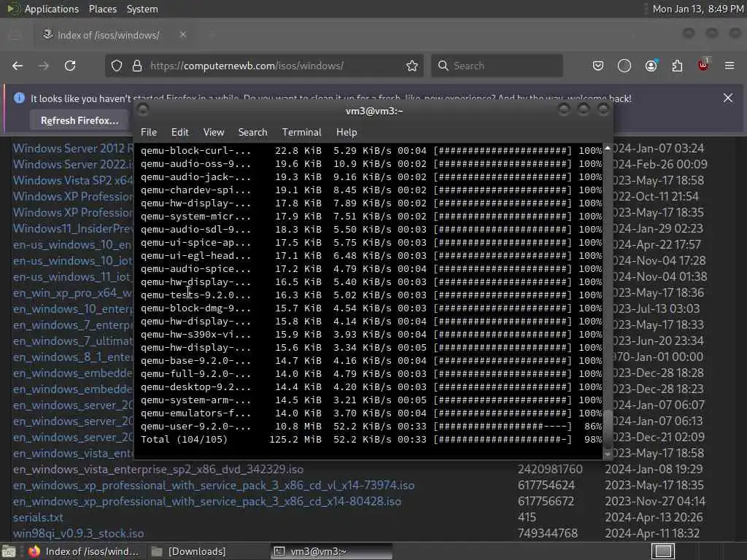Image resolution: width=747 pixels, height=560 pixels.
Task: Reload the page in Firefox
Action: [x=70, y=66]
